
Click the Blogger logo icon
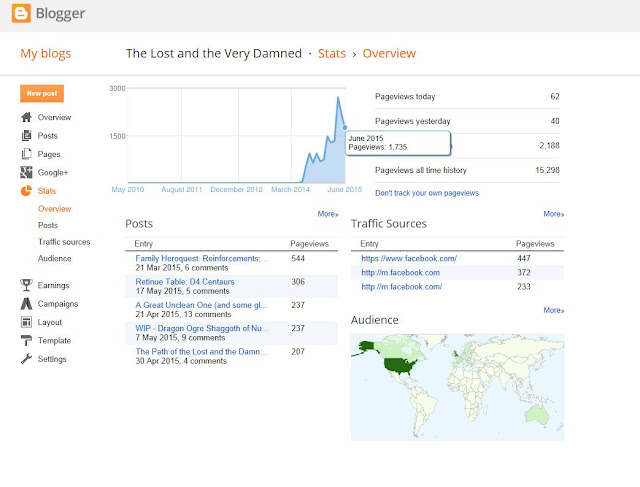click(x=21, y=13)
